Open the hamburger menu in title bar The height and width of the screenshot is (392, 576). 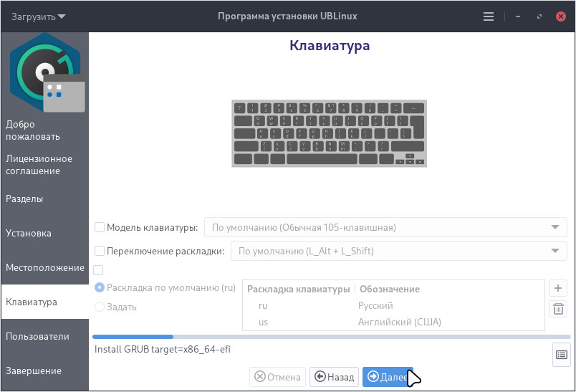click(488, 16)
